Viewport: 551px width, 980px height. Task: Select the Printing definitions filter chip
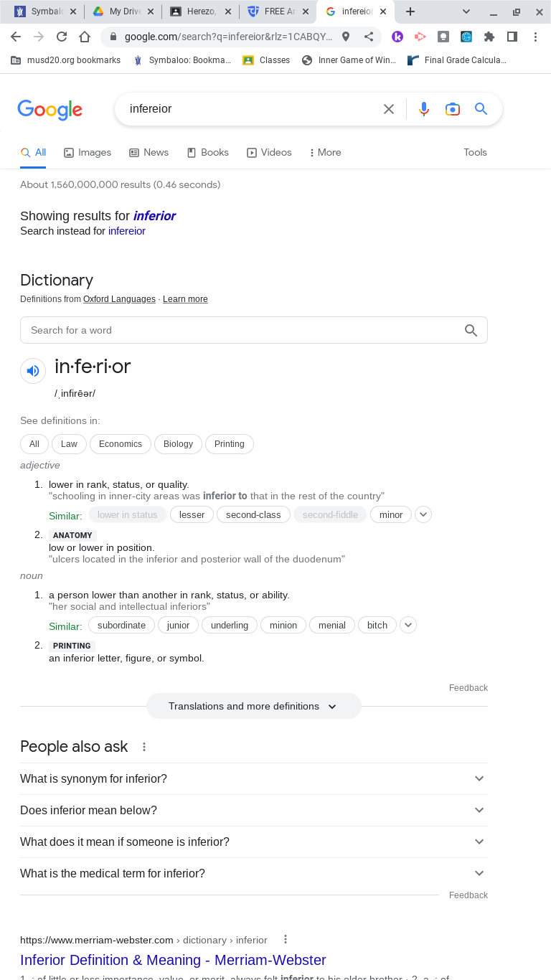tap(230, 444)
